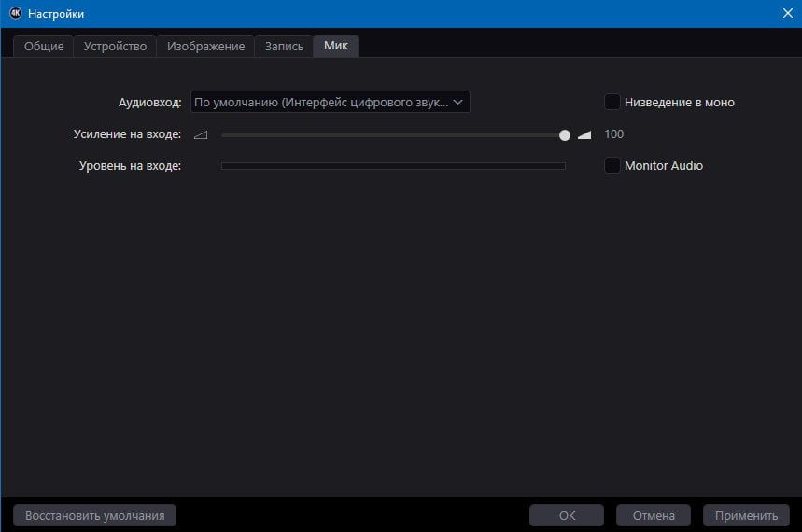Switch to the Общие tab
This screenshot has width=802, height=532.
[x=44, y=46]
